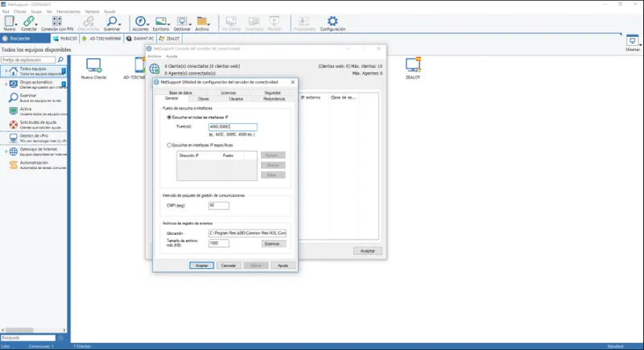The image size is (644, 350).
Task: Click the Prefijo de exploración search field
Action: tap(28, 60)
